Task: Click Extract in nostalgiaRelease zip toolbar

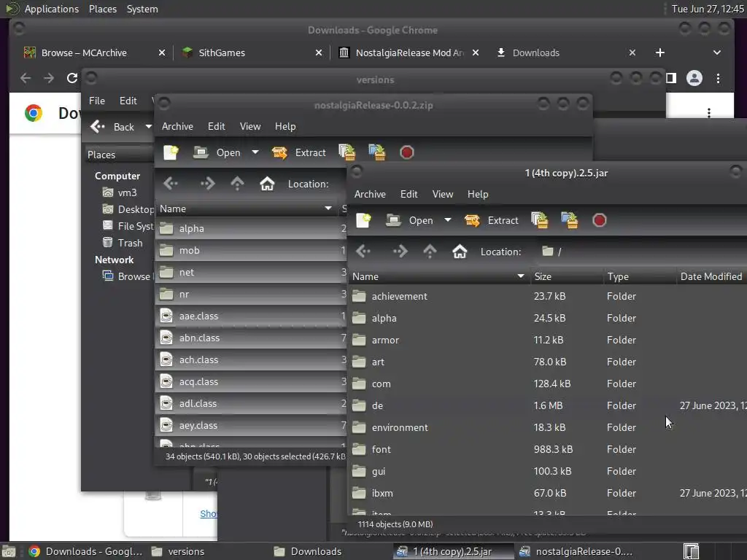Action: pos(299,153)
